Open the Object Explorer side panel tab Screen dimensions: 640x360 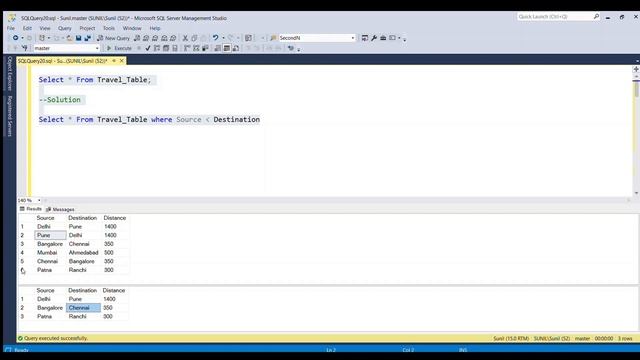click(x=10, y=73)
